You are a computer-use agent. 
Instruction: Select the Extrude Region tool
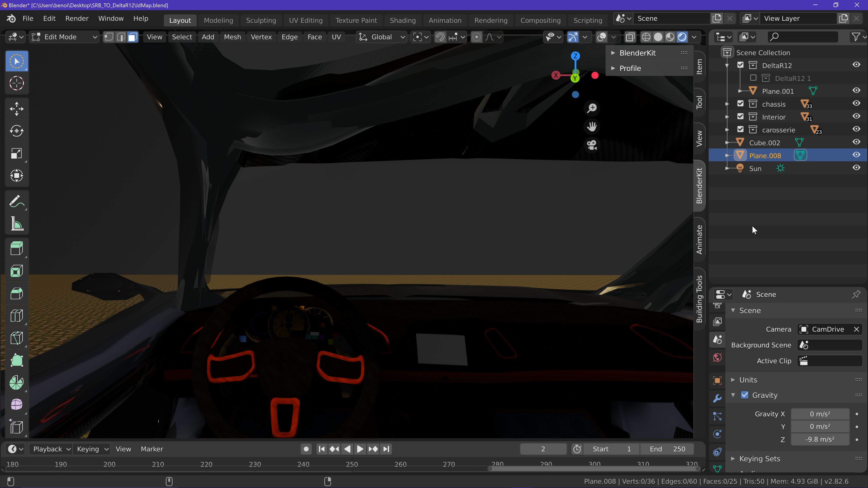[17, 249]
